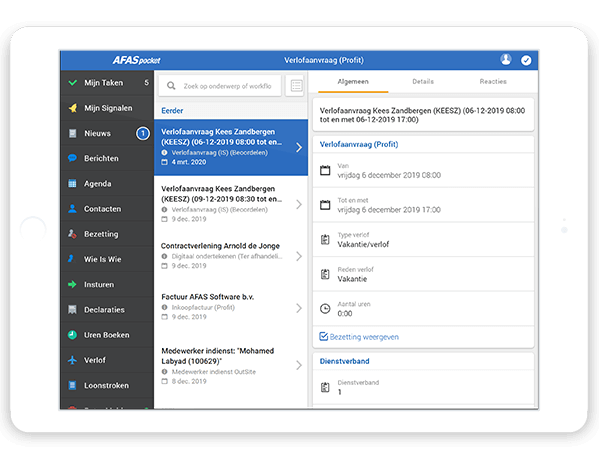Click Mijn Taken count 5
Screen dimensions: 600x450
tap(146, 82)
